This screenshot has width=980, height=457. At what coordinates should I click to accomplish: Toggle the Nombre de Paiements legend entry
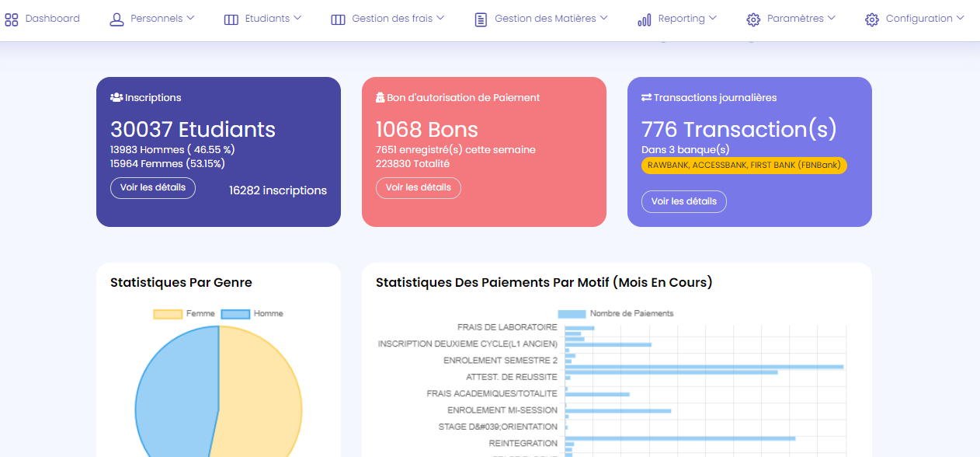pos(616,313)
